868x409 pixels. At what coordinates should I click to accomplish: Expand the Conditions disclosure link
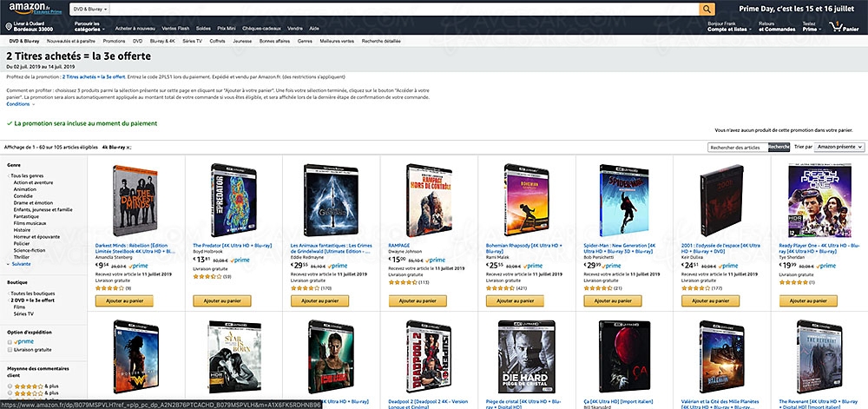(21, 104)
